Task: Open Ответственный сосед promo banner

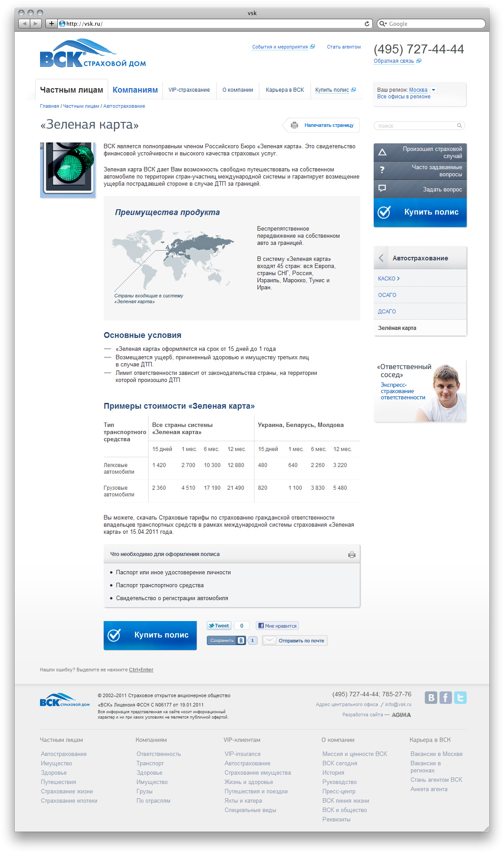Action: point(420,391)
